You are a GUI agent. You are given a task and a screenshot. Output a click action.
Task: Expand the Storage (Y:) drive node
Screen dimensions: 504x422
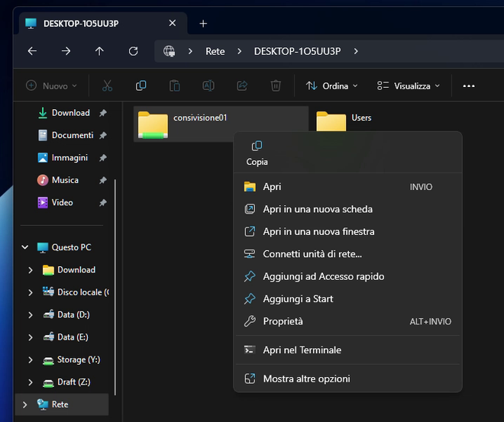coord(31,359)
